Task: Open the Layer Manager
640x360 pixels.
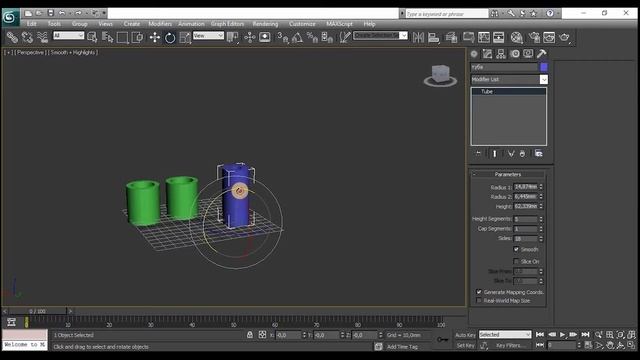Action: pyautogui.click(x=451, y=38)
